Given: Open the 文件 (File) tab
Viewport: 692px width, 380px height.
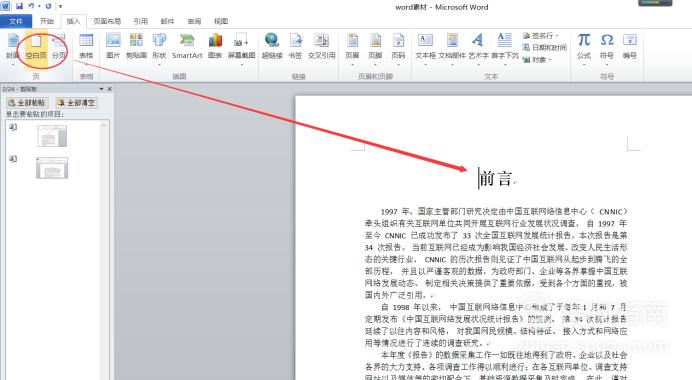Looking at the screenshot, I should 16,21.
